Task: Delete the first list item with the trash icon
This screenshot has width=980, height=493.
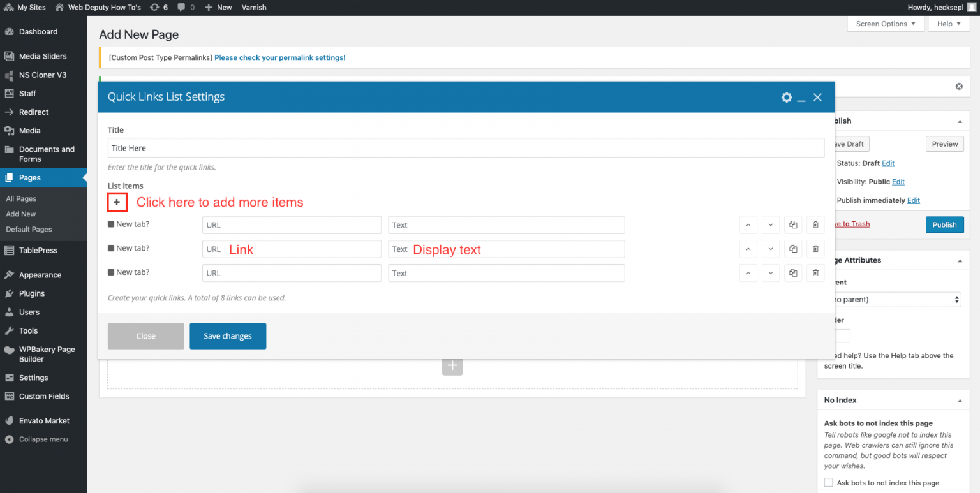Action: tap(815, 224)
